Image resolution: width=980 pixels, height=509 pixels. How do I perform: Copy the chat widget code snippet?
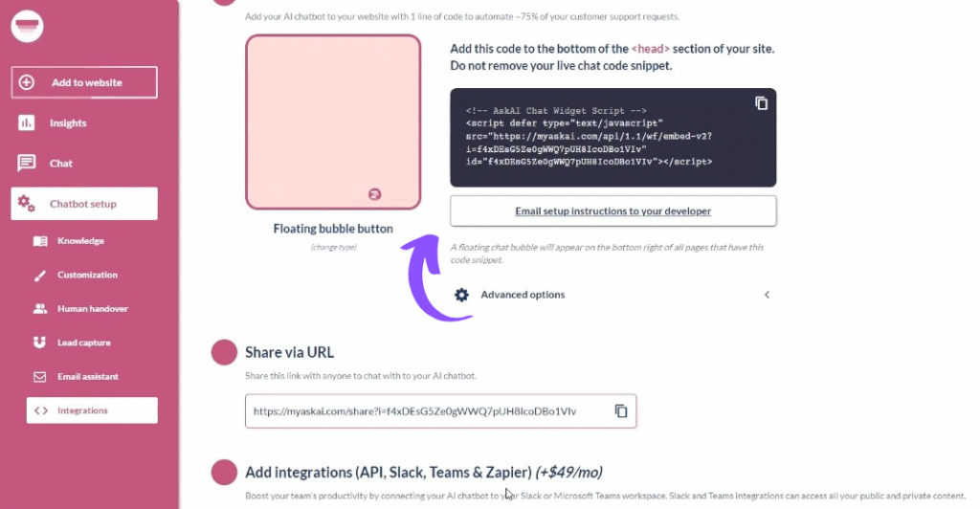point(762,103)
